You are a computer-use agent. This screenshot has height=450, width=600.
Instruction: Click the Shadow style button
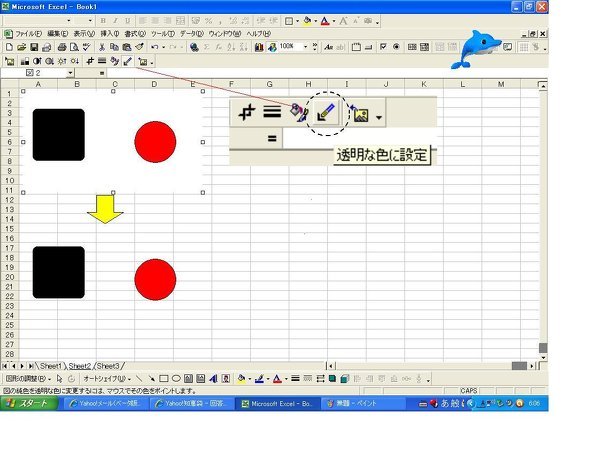(x=332, y=379)
